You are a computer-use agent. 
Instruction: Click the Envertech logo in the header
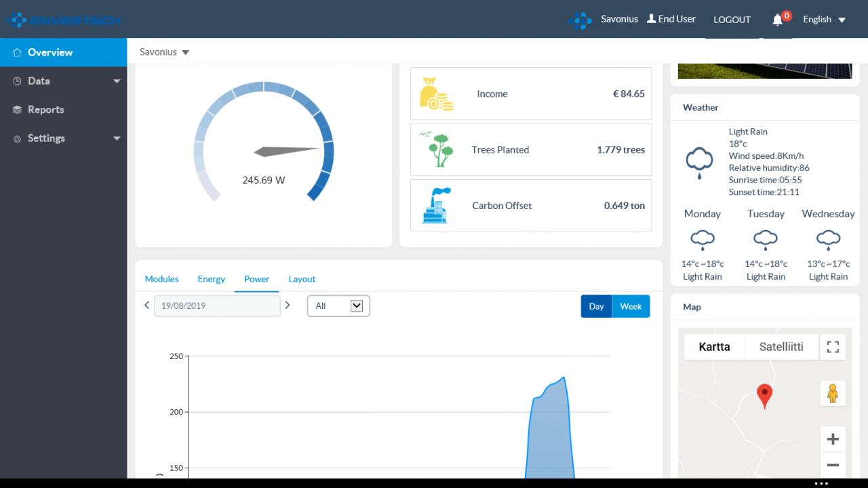click(x=64, y=20)
